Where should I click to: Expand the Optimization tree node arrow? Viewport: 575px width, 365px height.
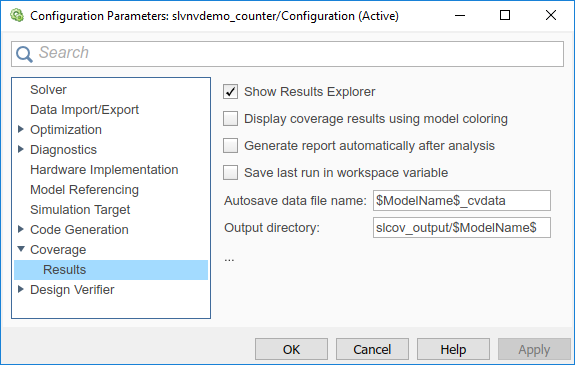point(21,129)
